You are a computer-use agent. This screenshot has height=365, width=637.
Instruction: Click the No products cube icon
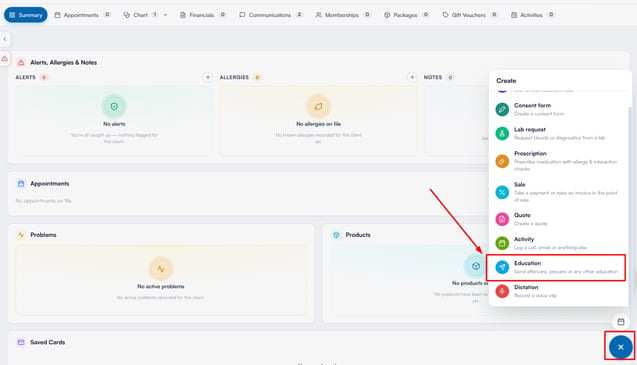click(x=476, y=266)
